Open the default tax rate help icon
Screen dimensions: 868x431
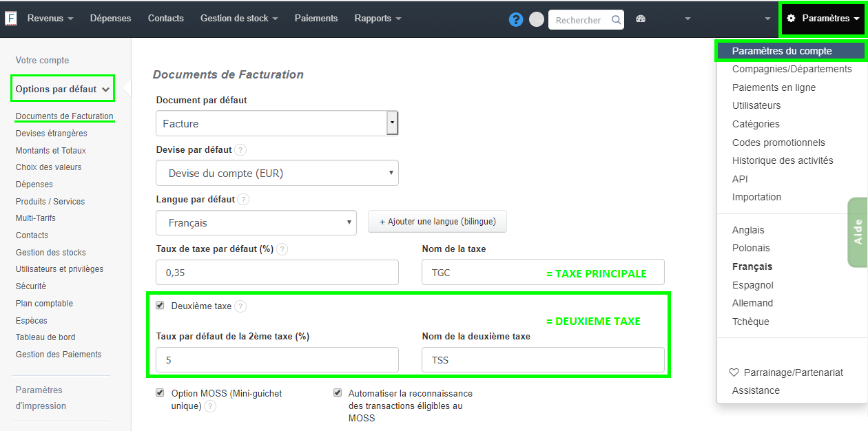282,249
